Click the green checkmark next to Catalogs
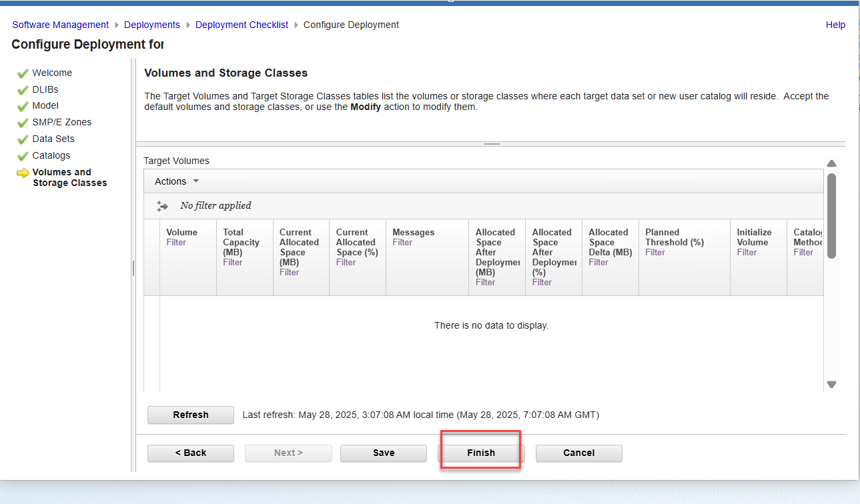This screenshot has width=860, height=504. 23,156
